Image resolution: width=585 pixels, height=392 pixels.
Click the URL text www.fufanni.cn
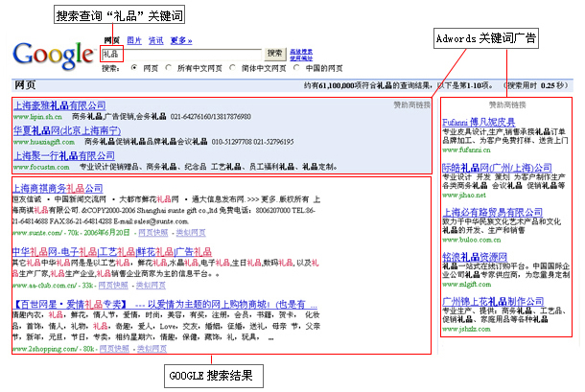point(466,150)
